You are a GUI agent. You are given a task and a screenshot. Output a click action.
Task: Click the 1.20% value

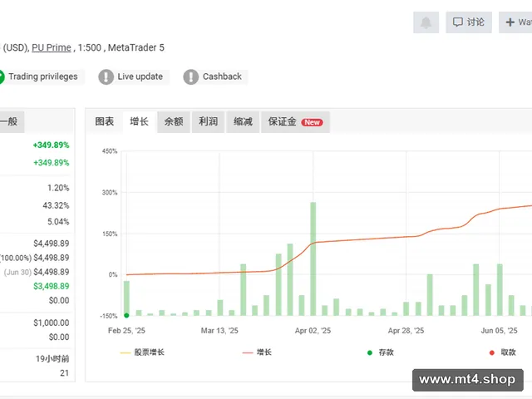tap(58, 188)
